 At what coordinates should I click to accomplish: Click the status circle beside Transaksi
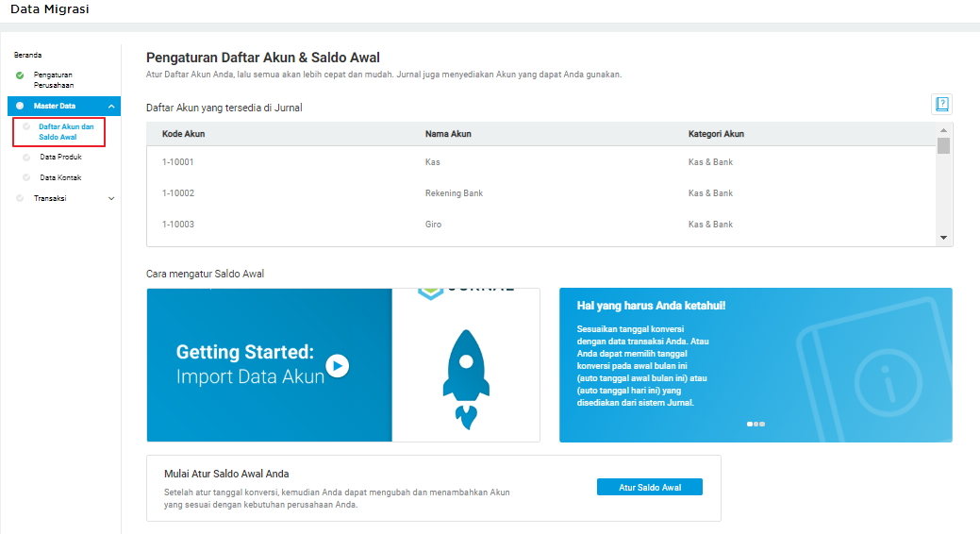coord(20,198)
